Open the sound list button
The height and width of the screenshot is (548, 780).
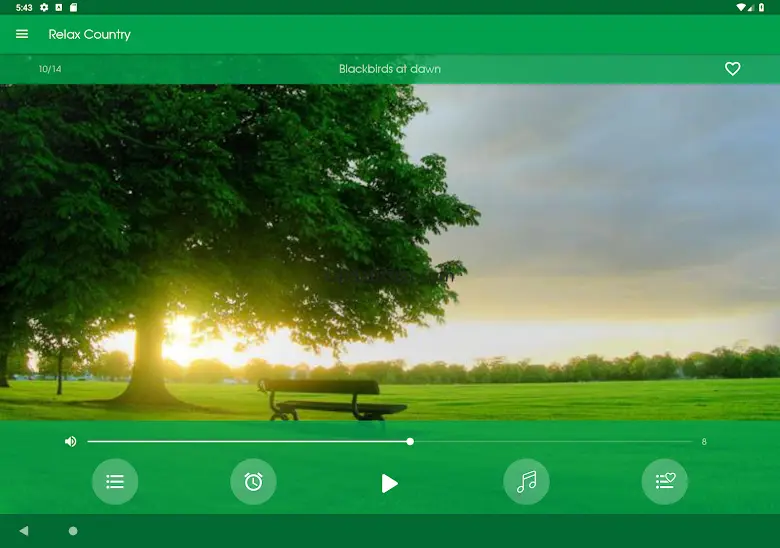click(115, 481)
